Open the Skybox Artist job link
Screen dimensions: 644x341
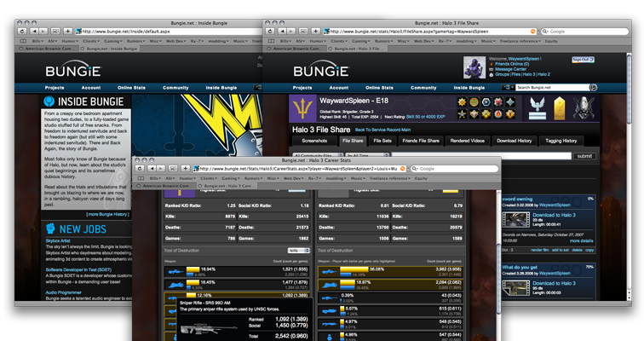pyautogui.click(x=58, y=240)
